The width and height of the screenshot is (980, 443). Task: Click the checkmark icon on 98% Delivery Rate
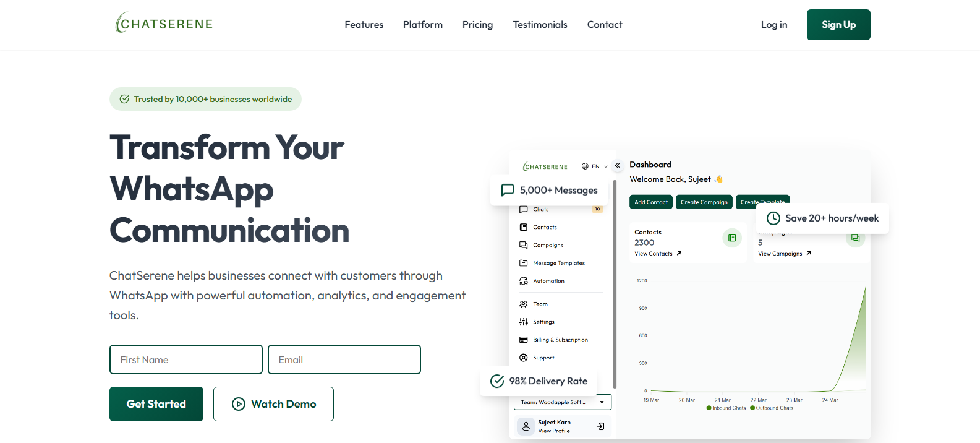[x=497, y=381]
